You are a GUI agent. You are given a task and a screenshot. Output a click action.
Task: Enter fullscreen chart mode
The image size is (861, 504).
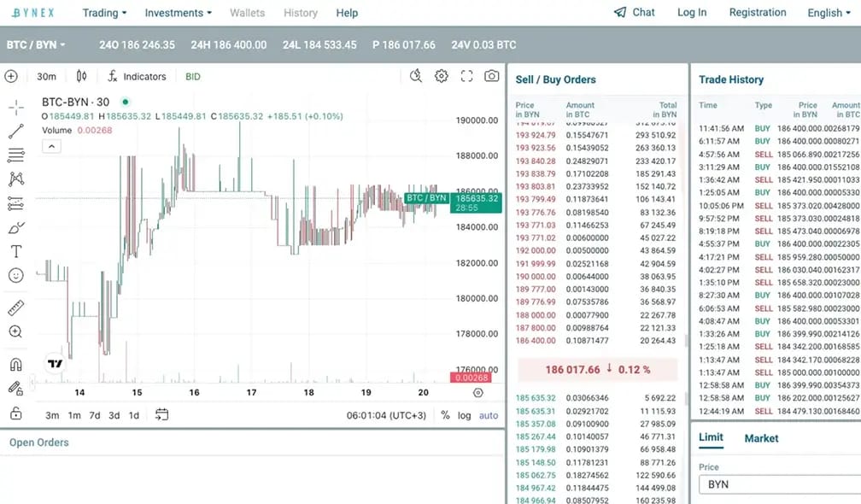point(466,76)
